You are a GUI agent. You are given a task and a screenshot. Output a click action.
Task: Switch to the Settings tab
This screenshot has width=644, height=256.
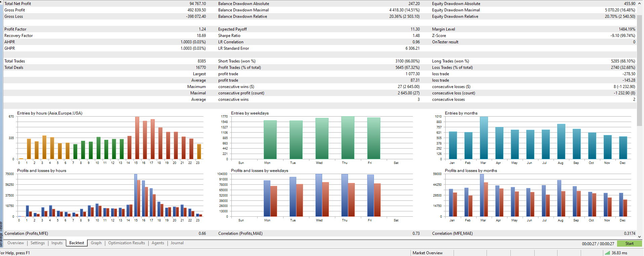tap(38, 243)
